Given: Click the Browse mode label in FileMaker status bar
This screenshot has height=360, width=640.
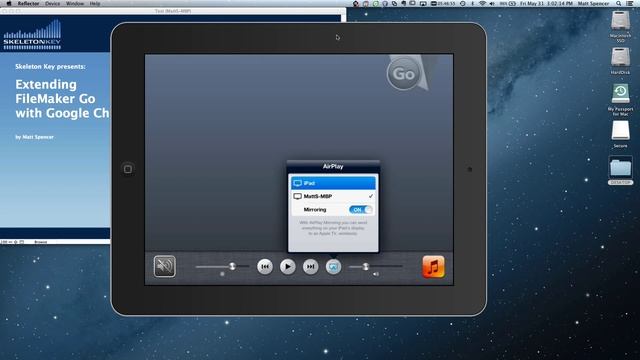Looking at the screenshot, I should 40,242.
